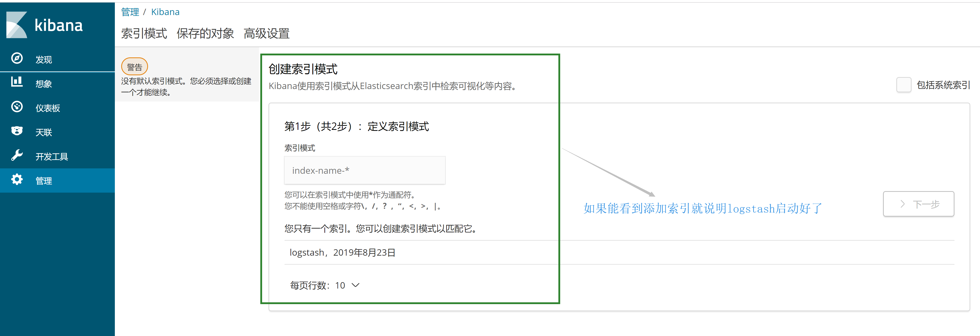980x336 pixels.
Task: Toggle system indices inclusion on
Action: coord(903,85)
